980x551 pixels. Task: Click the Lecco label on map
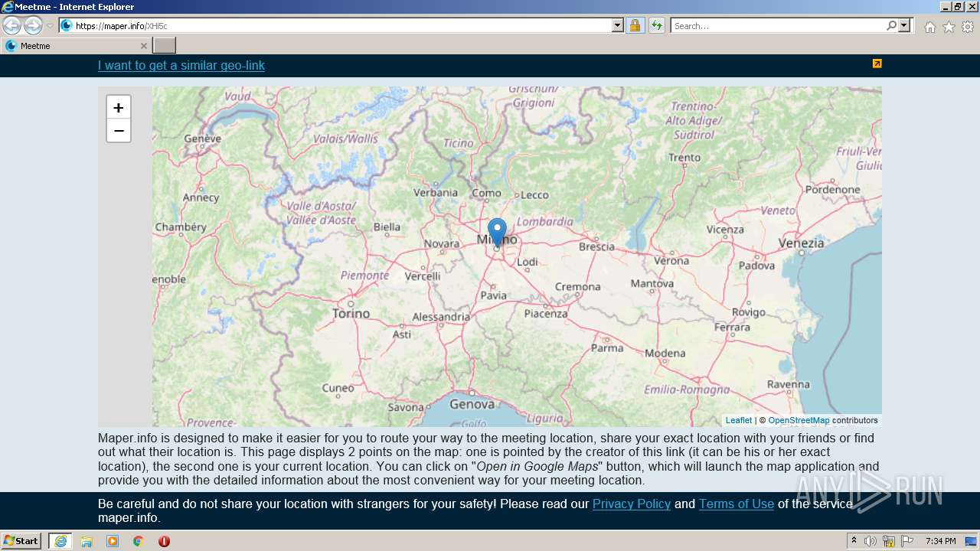(534, 194)
